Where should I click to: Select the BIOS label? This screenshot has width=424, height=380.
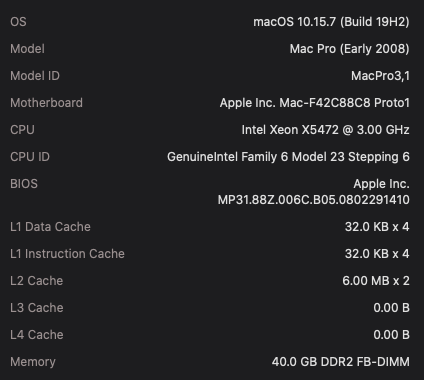click(x=24, y=184)
